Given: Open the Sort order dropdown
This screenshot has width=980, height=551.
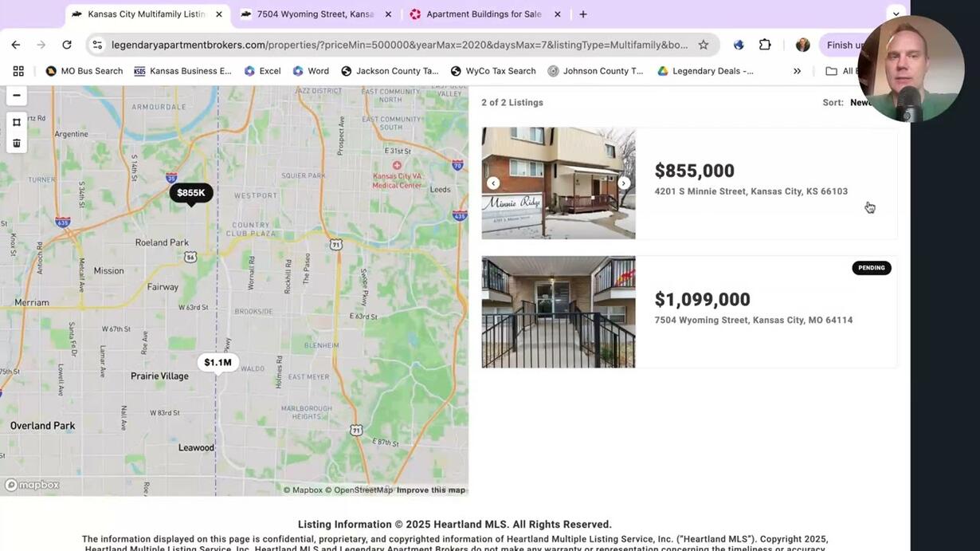Looking at the screenshot, I should coord(860,102).
